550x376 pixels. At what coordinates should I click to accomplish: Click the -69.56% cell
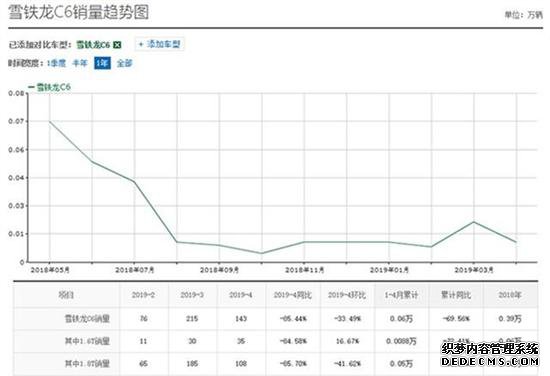click(456, 318)
